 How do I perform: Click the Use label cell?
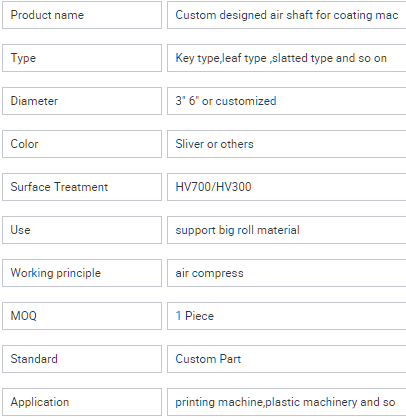tap(82, 230)
